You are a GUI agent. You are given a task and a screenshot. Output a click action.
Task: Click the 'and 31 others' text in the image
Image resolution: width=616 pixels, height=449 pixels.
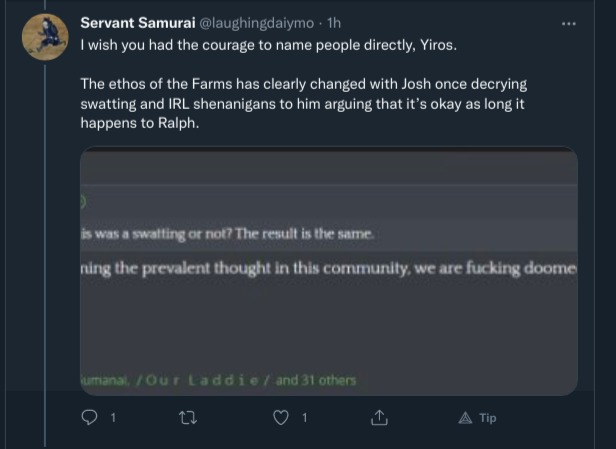pos(316,380)
